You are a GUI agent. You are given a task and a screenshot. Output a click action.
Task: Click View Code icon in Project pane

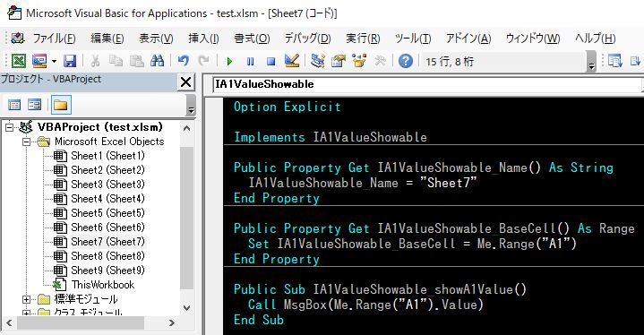pyautogui.click(x=14, y=105)
